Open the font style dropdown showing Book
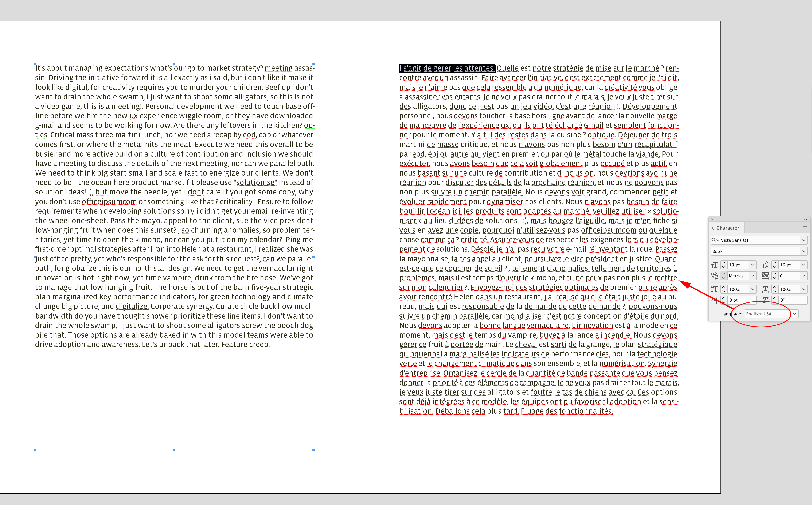This screenshot has width=812, height=505. [804, 251]
